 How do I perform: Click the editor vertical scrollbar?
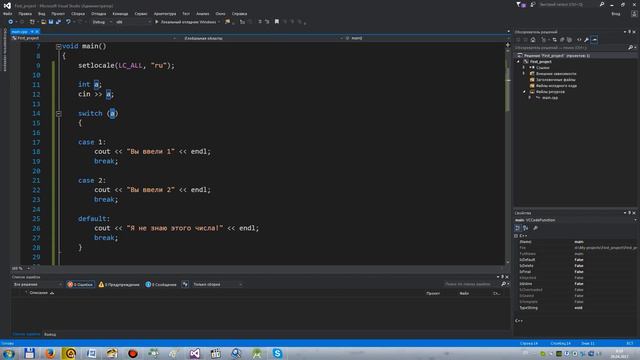(508, 155)
